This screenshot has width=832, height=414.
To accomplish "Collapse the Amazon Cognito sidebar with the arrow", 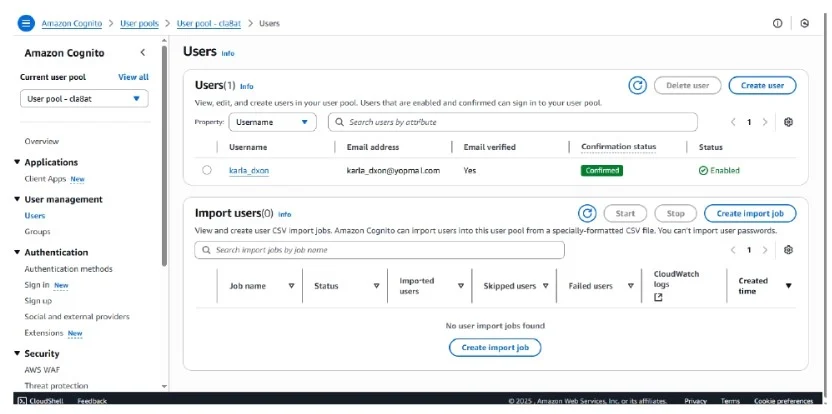I will tap(143, 53).
